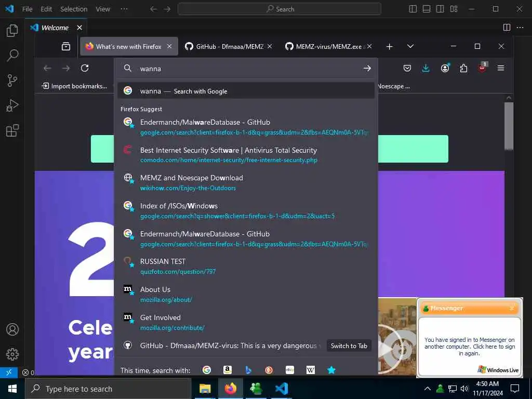Open the Get Involved mozilla.org suggestion

(246, 322)
